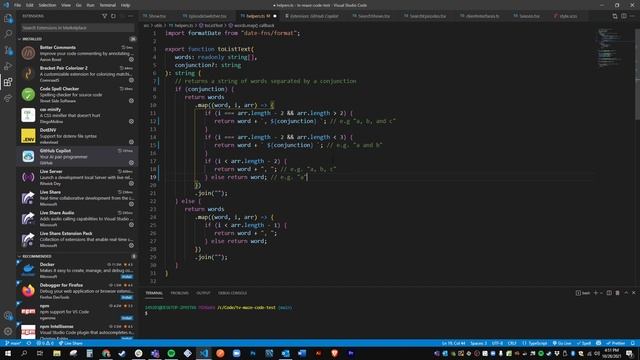Select the GitHub Copilot extension entry
The width and height of the screenshot is (640, 360).
pos(77,156)
